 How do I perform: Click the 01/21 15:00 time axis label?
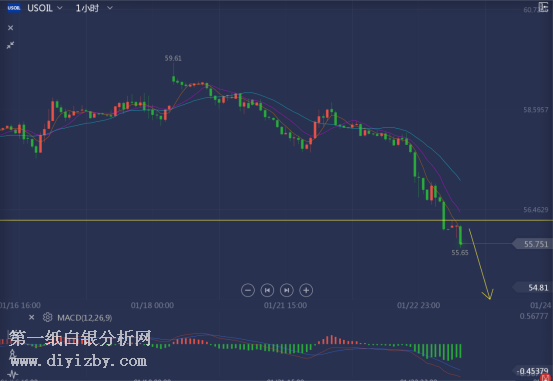[x=285, y=305]
